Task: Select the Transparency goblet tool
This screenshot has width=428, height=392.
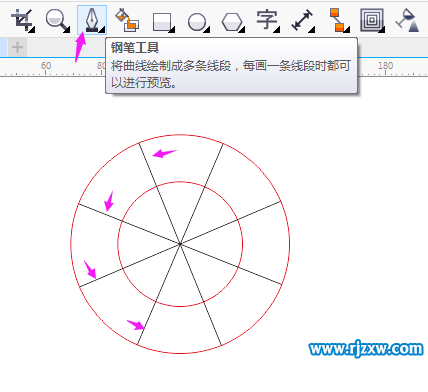Action: click(x=407, y=21)
